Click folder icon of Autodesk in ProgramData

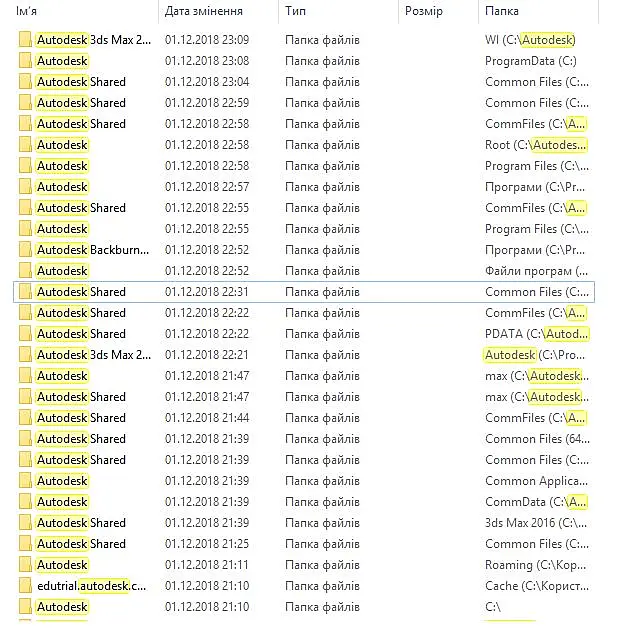pos(25,61)
